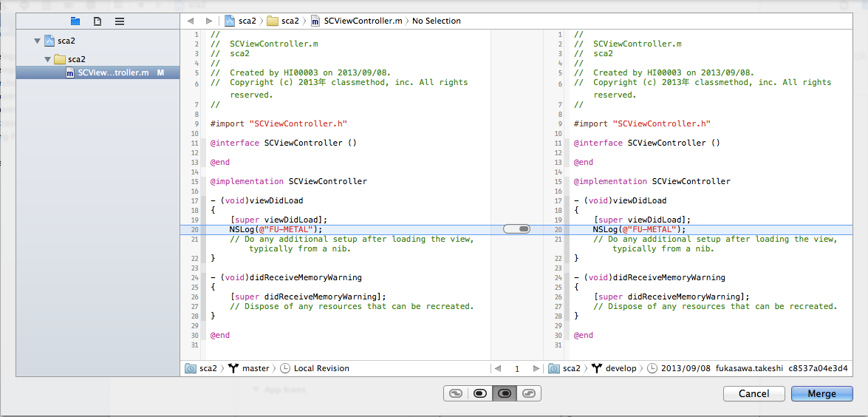Choose right pane develop branch selector
Viewport: 868px width, 417px height.
[613, 368]
